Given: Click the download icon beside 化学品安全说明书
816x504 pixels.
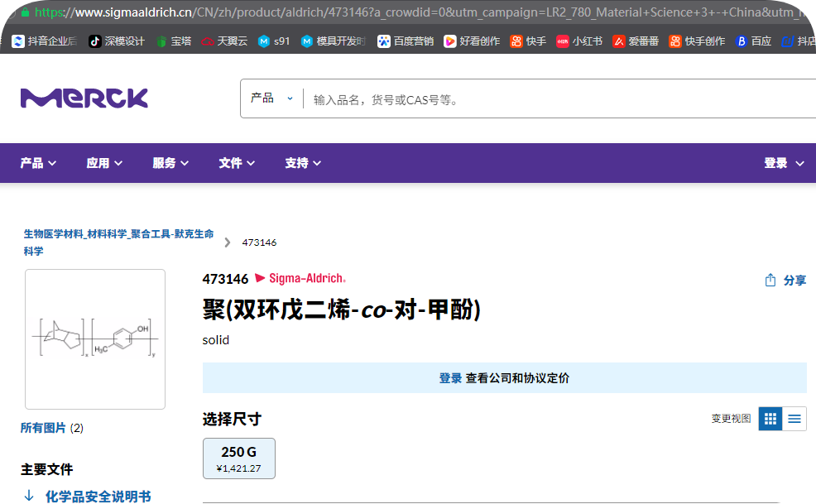Looking at the screenshot, I should tap(28, 495).
